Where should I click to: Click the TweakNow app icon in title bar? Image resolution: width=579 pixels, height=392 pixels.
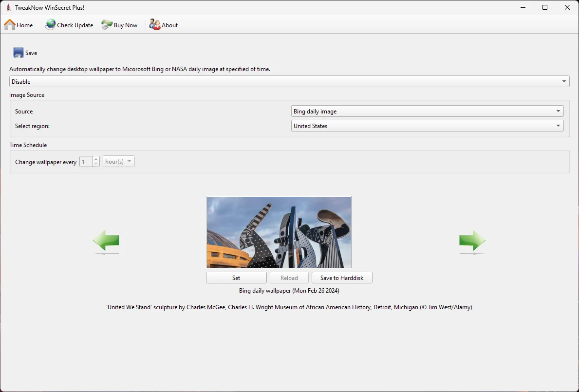click(x=8, y=7)
